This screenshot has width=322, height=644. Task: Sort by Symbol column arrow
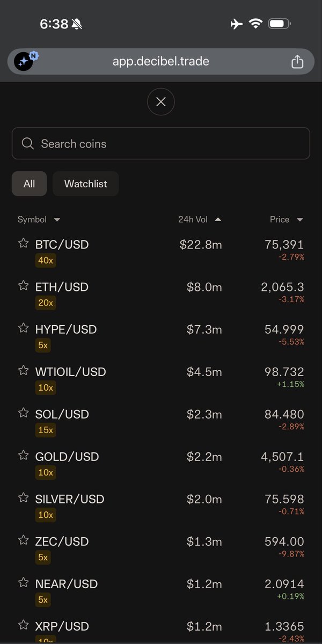pyautogui.click(x=57, y=219)
